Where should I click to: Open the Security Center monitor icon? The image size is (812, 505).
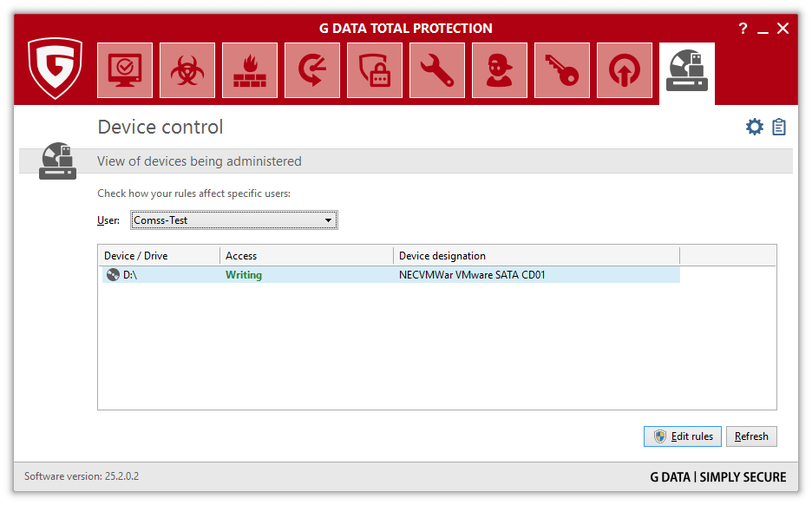point(125,70)
